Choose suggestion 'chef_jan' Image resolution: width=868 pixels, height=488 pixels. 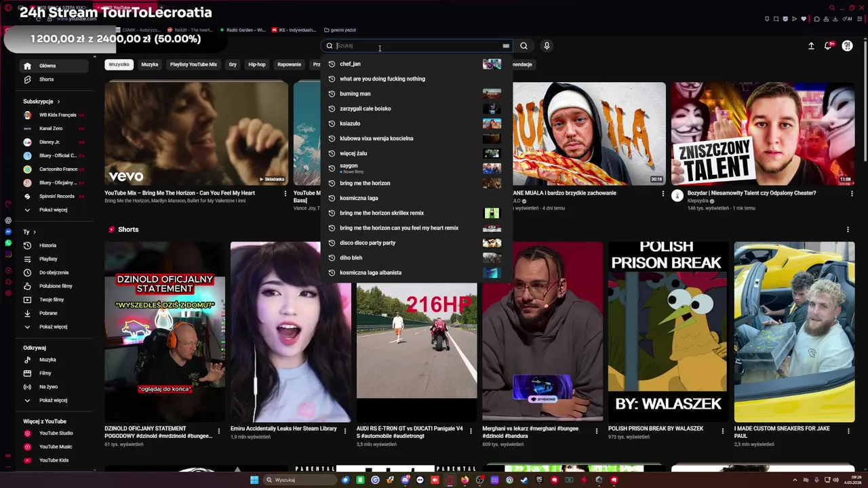[x=416, y=64]
